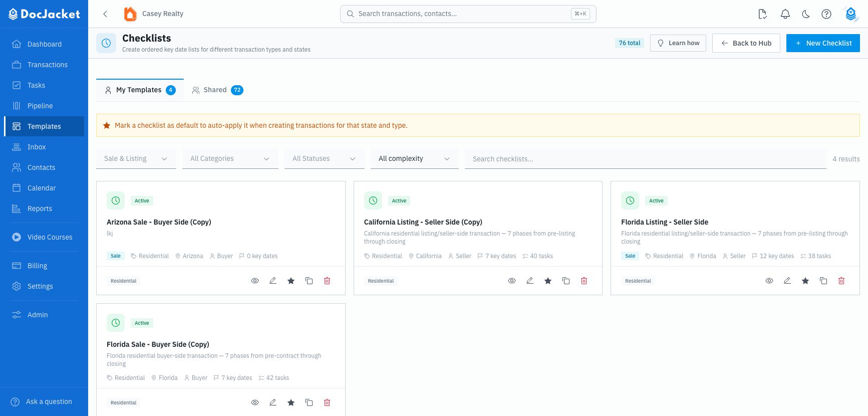Click the New Checklist button
868x416 pixels.
[x=823, y=43]
